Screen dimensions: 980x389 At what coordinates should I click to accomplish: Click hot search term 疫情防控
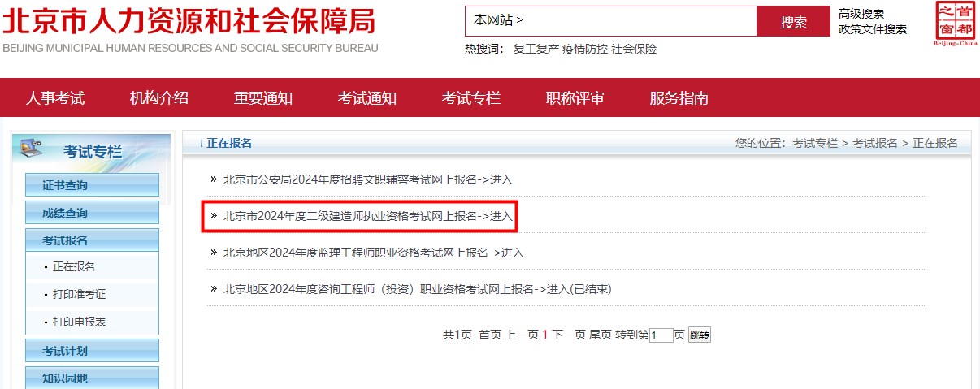[585, 49]
